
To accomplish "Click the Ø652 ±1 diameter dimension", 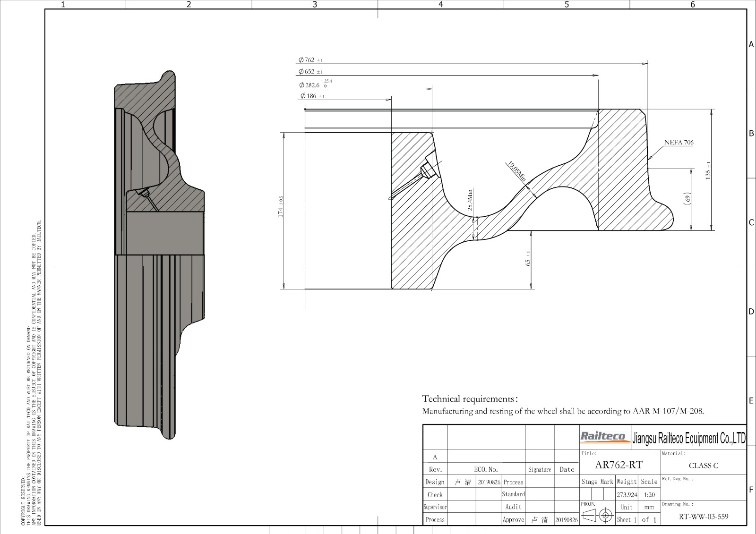I will (x=310, y=72).
